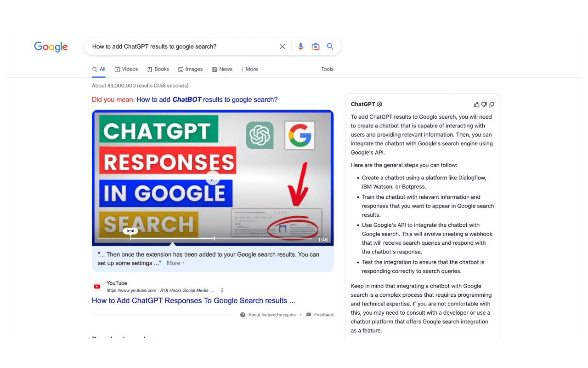
Task: Switch to the Images tab
Action: (x=191, y=69)
